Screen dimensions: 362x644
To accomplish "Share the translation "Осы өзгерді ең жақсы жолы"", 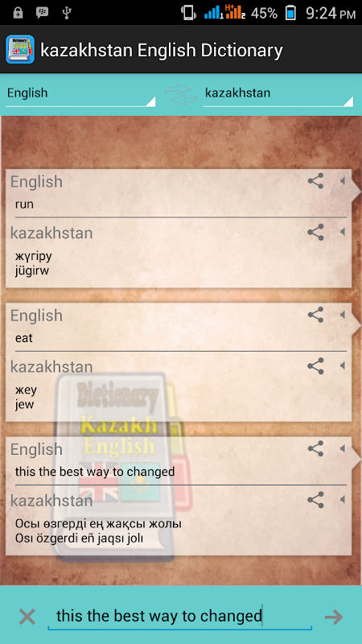I will pos(315,500).
